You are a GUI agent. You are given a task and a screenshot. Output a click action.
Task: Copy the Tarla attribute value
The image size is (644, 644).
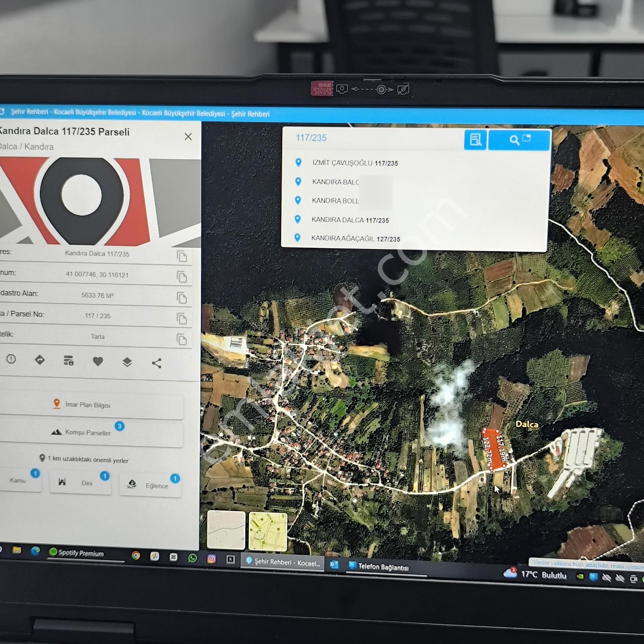click(182, 339)
